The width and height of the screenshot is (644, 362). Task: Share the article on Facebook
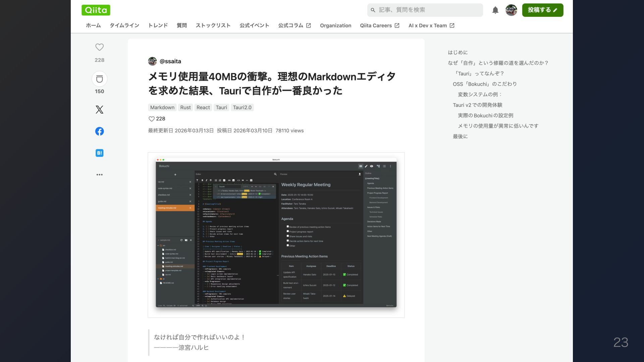99,131
